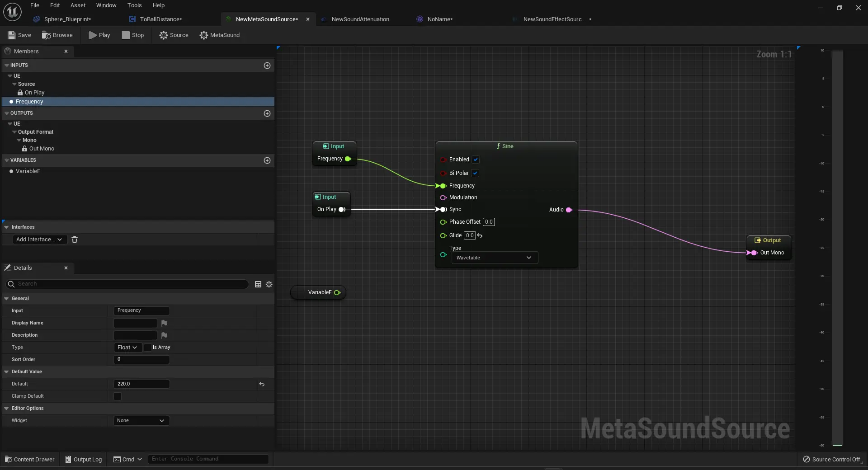868x470 pixels.
Task: Delete the interface using the trash icon
Action: pyautogui.click(x=75, y=240)
